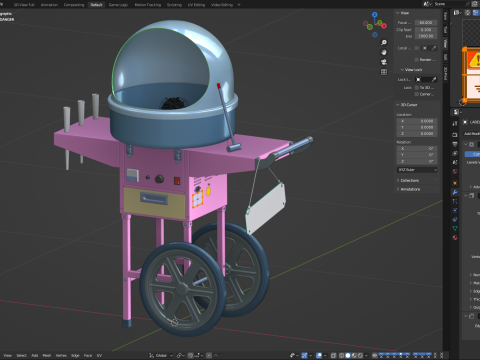Open the properties editor type dropdown
This screenshot has height=360, width=480.
click(x=457, y=112)
